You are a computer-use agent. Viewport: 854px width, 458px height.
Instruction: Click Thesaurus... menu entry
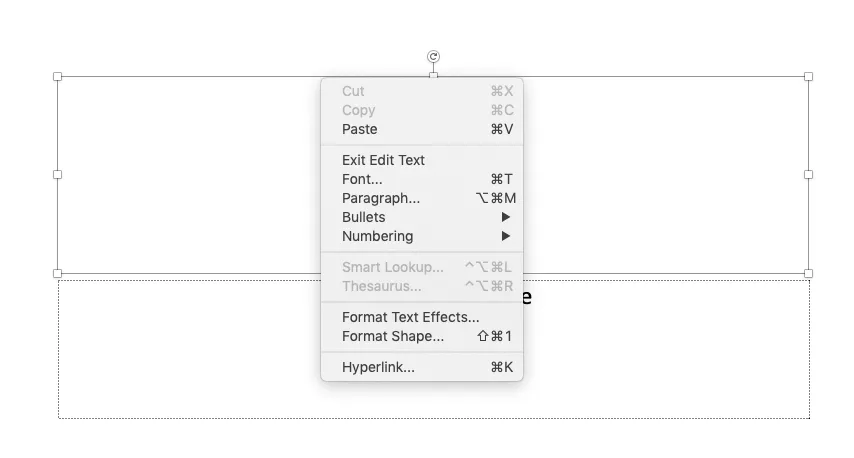click(381, 286)
